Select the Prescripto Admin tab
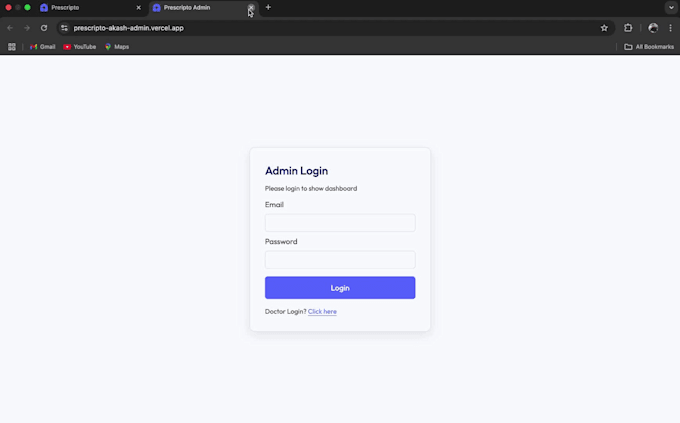680x423 pixels. tap(203, 7)
